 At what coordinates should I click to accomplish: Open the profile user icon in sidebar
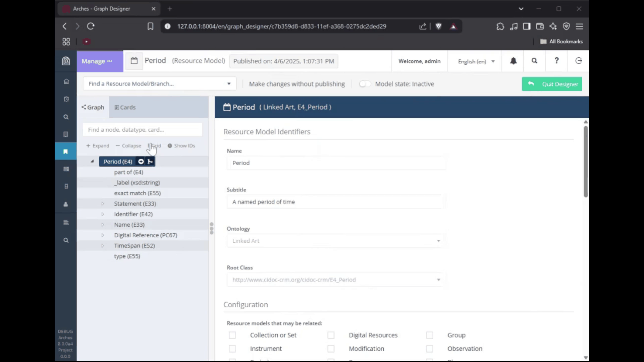tap(66, 204)
